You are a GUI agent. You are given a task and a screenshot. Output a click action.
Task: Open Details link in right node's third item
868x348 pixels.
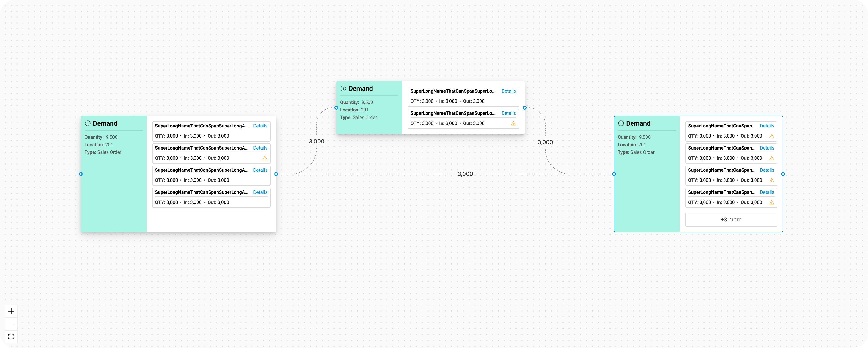tap(767, 170)
